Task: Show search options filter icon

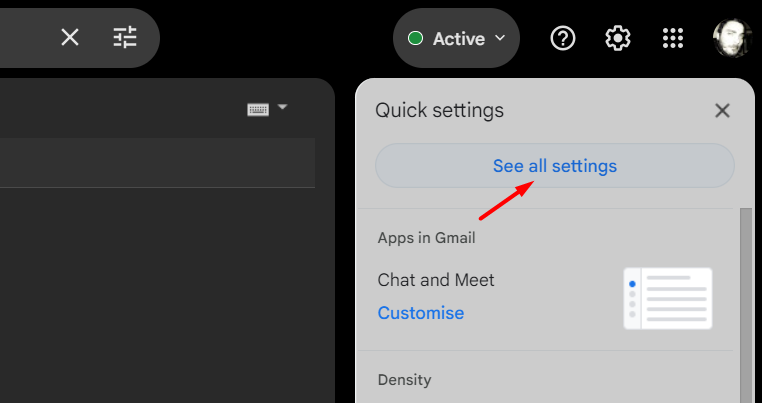Action: (x=125, y=37)
